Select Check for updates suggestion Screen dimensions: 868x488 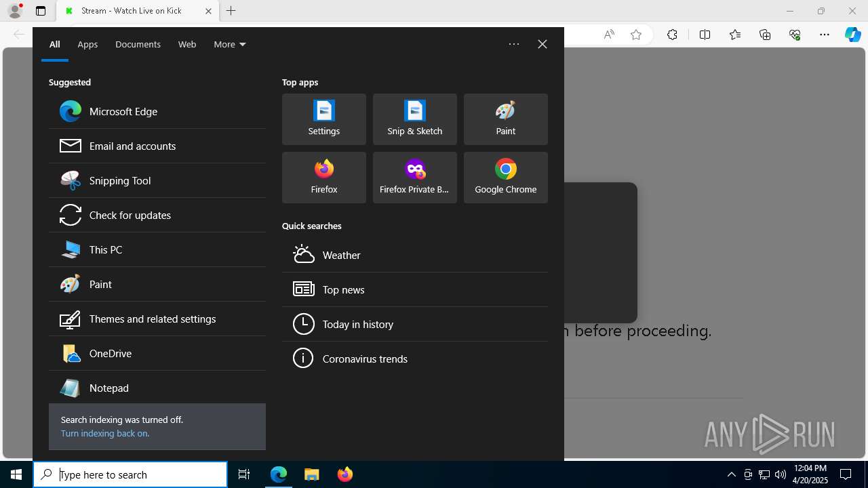coord(157,215)
